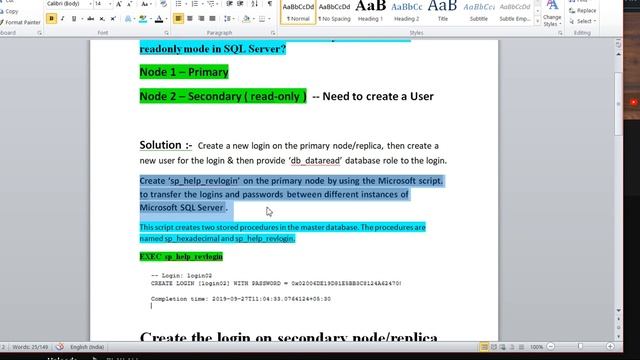Toggle subscript formatting
The image size is (640, 360).
(x=102, y=19)
